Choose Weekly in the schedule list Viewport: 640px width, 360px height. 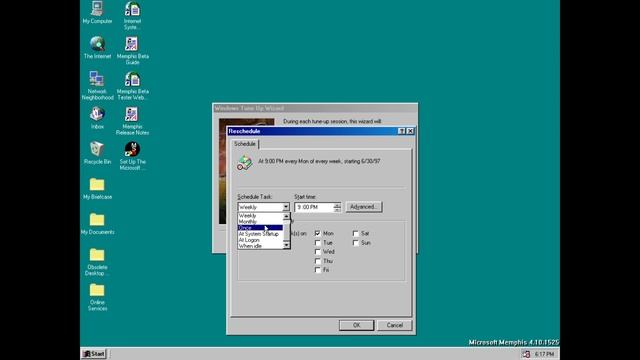click(260, 216)
